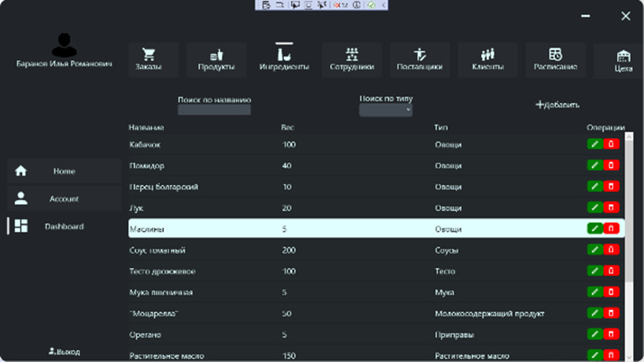The image size is (644, 362).
Task: Open Dashboard in the sidebar
Action: [64, 226]
